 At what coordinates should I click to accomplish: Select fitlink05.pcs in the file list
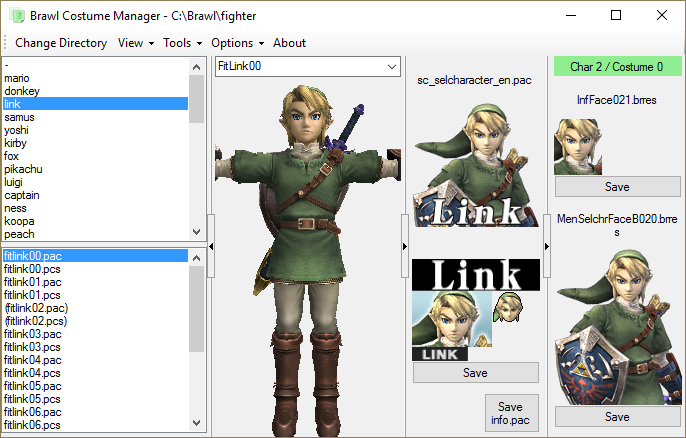tap(95, 399)
